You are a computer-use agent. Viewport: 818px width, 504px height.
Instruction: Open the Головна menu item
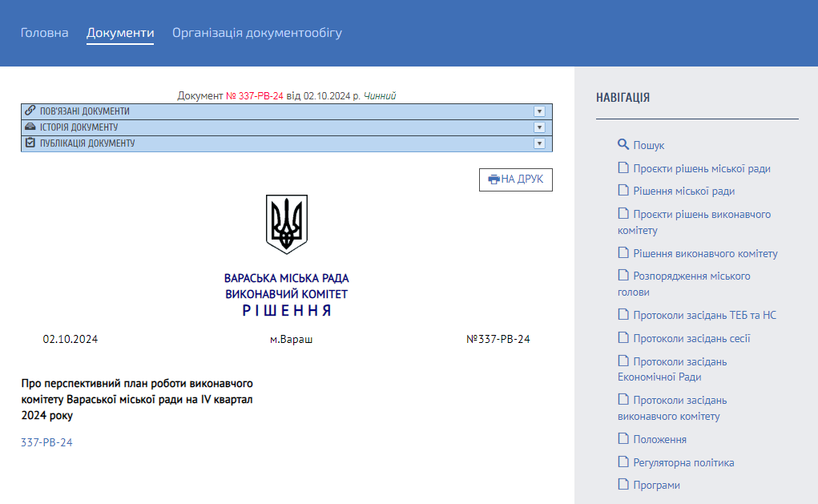pos(44,33)
